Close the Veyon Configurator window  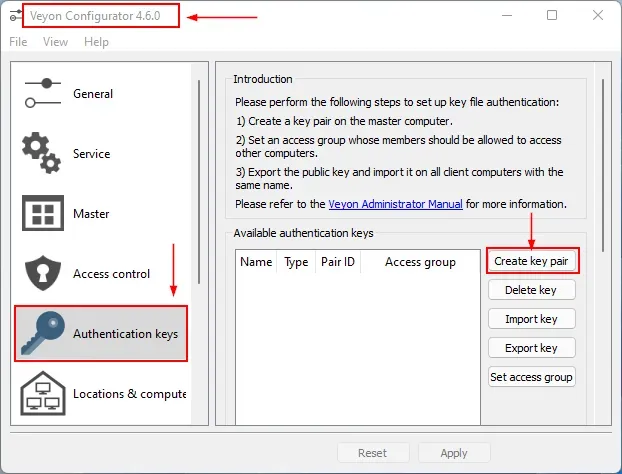(x=598, y=15)
